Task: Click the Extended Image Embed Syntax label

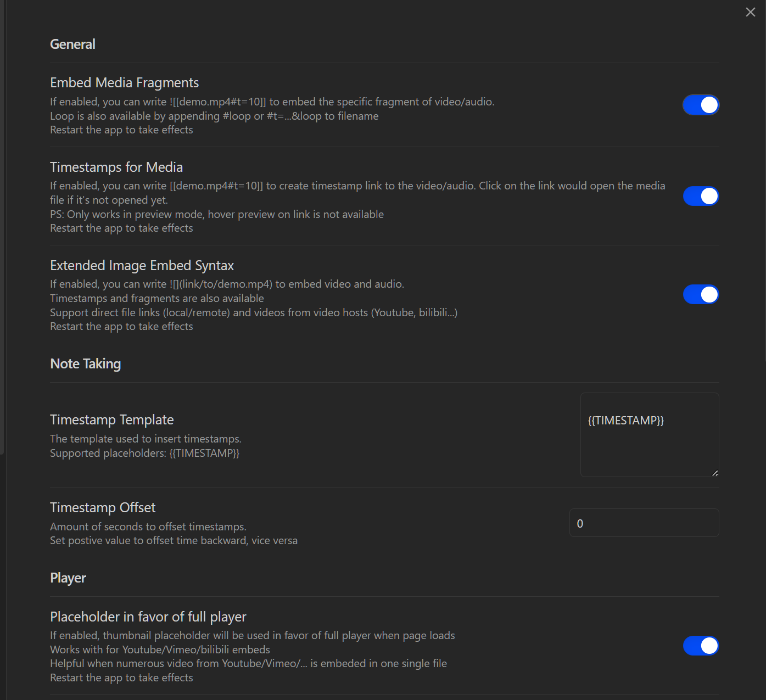Action: point(142,265)
